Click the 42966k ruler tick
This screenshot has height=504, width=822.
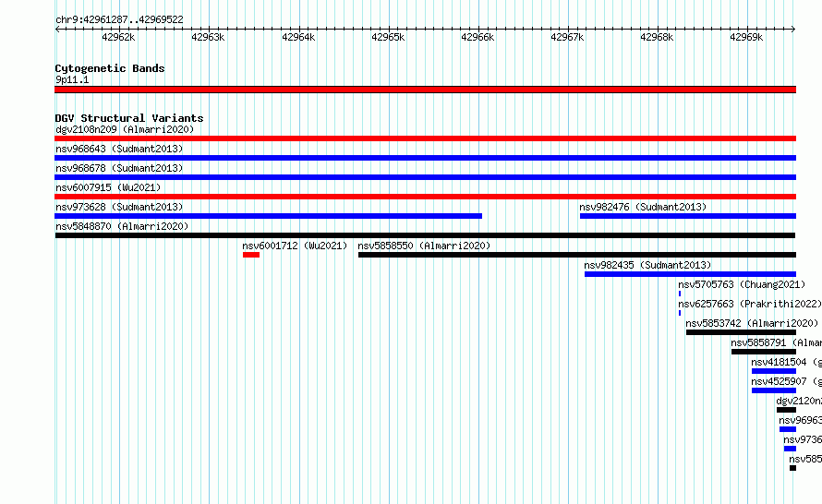click(477, 37)
